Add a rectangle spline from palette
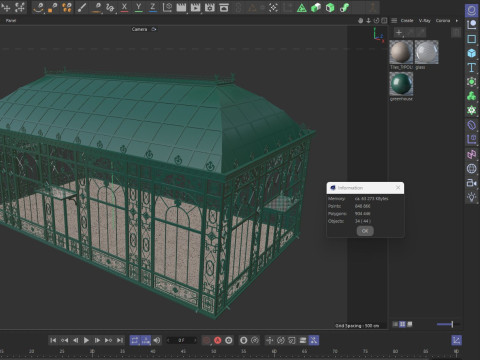480x360 pixels. (x=471, y=39)
